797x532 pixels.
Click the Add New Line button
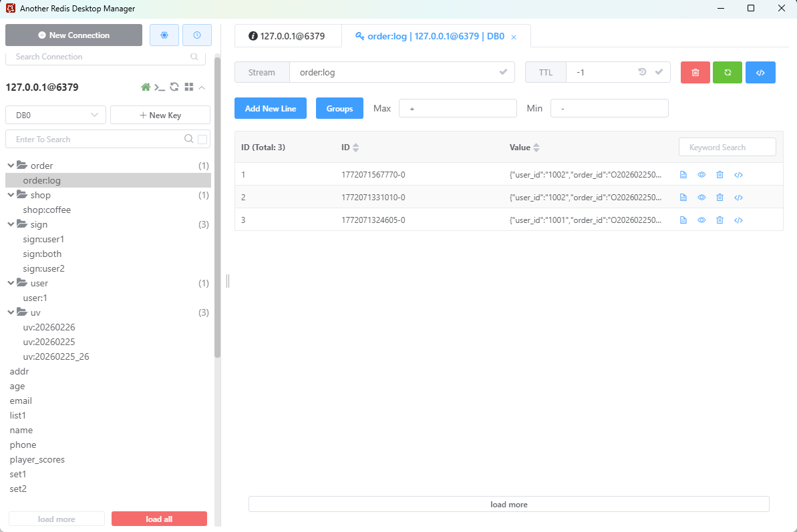point(271,108)
